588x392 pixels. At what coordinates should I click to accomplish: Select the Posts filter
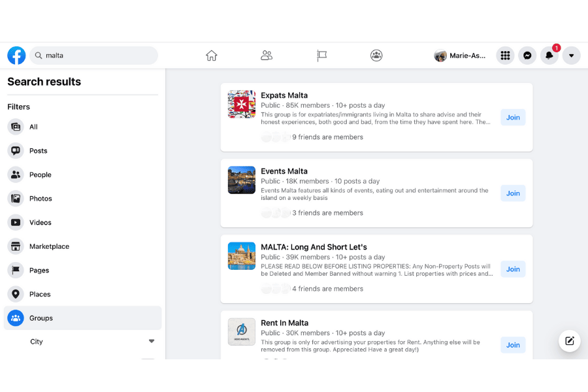[82, 151]
